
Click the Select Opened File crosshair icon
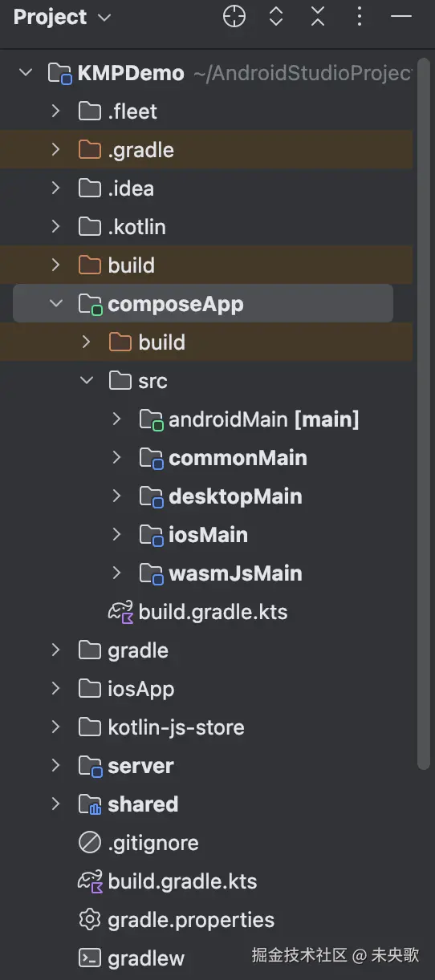click(x=234, y=16)
